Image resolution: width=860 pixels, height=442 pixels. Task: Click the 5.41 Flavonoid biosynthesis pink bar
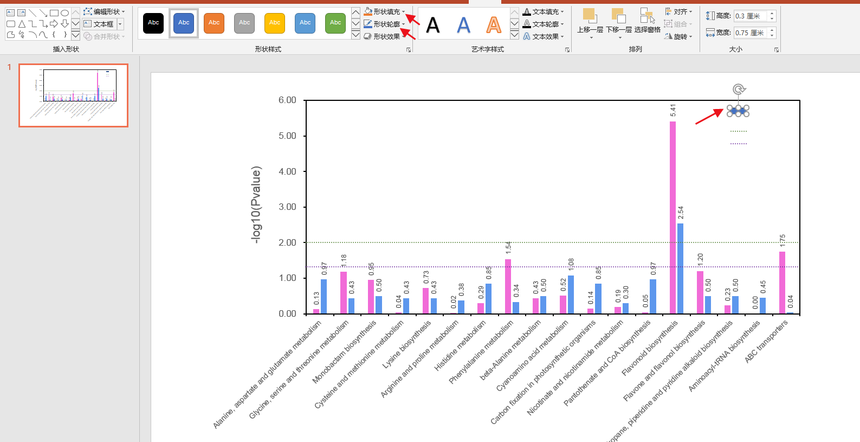[x=672, y=218]
